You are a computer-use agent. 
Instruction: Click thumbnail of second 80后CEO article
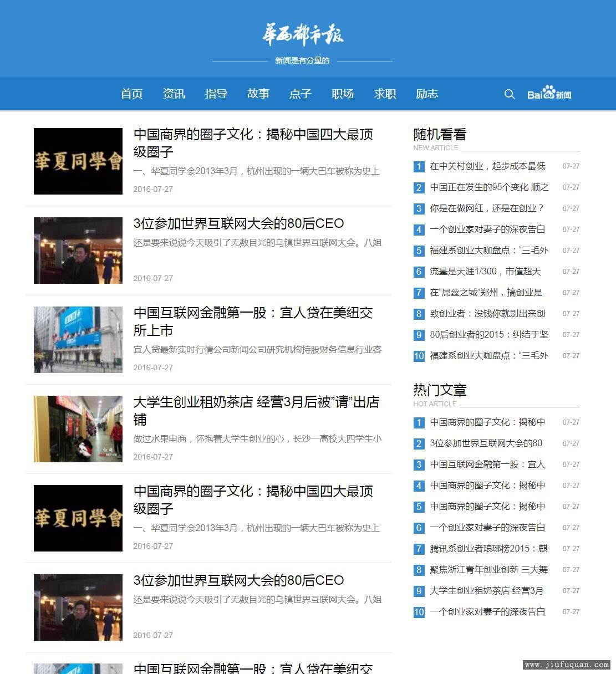78,607
